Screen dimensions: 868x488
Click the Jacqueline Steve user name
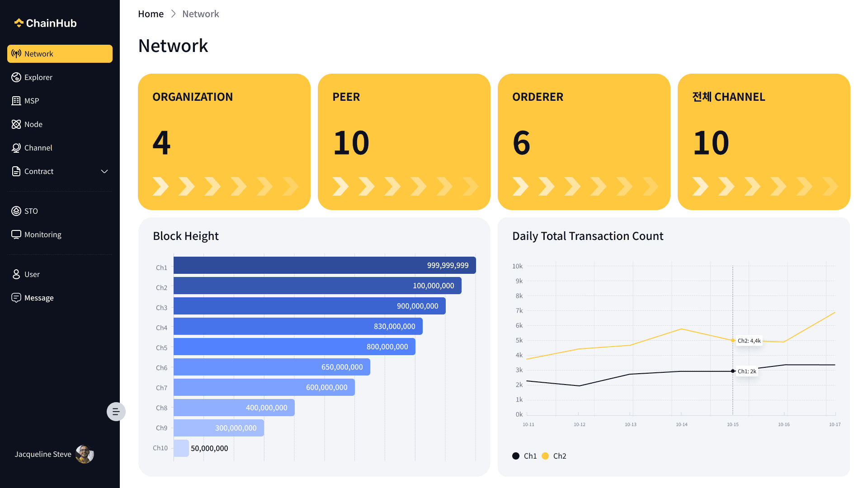click(43, 454)
